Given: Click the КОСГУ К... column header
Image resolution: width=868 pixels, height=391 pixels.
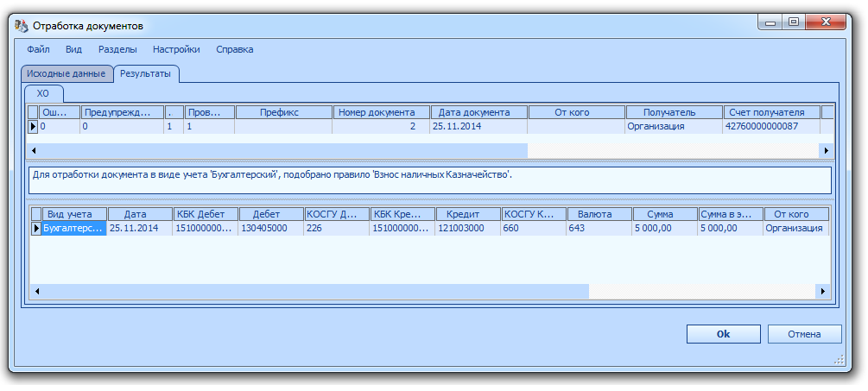Looking at the screenshot, I should click(534, 214).
